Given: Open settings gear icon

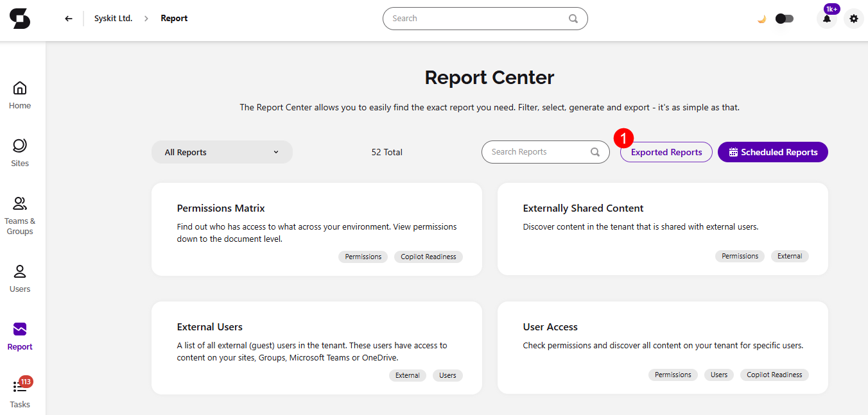Looking at the screenshot, I should click(x=854, y=19).
